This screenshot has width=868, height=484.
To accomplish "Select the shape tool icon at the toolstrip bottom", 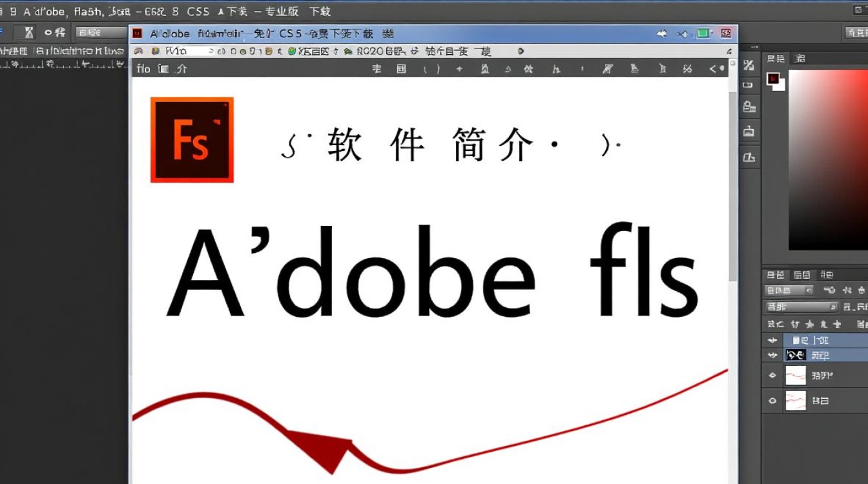I will (x=750, y=157).
